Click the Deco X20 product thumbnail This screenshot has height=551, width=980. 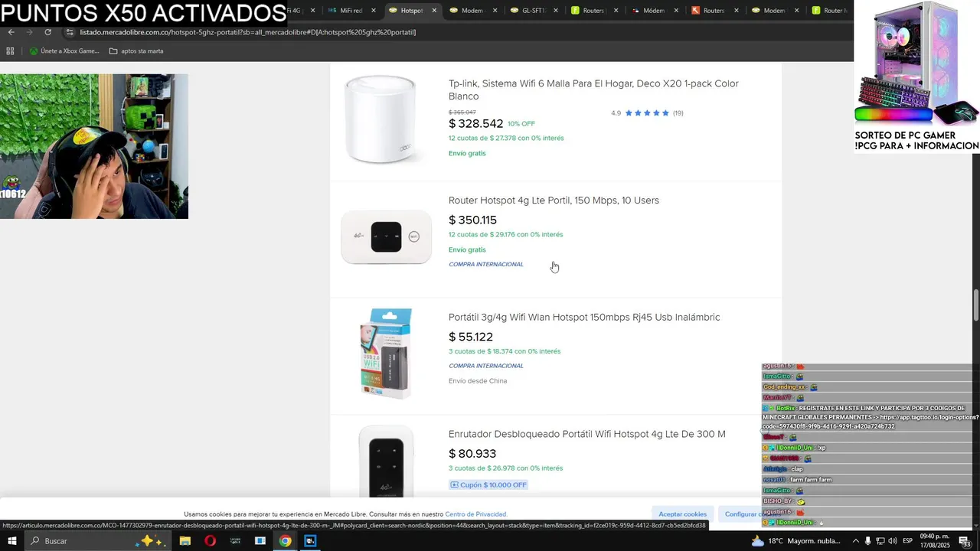click(x=381, y=119)
